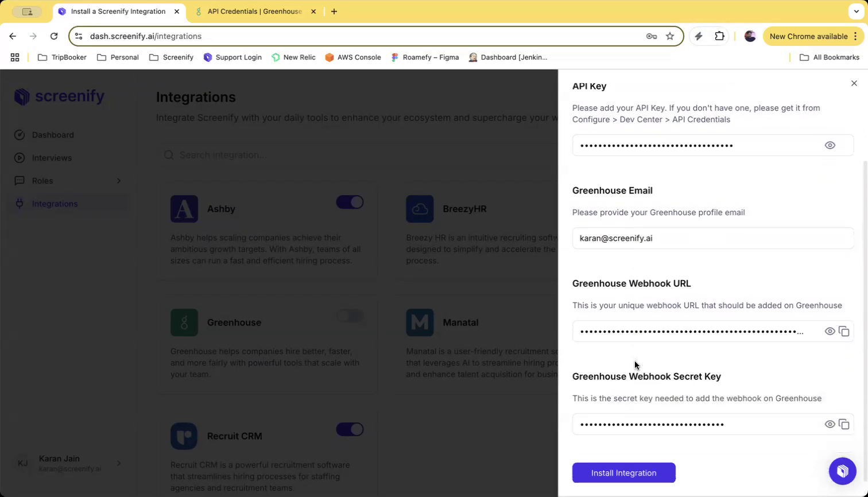Viewport: 868px width, 497px height.
Task: Click the Integrations plug icon
Action: tap(20, 204)
